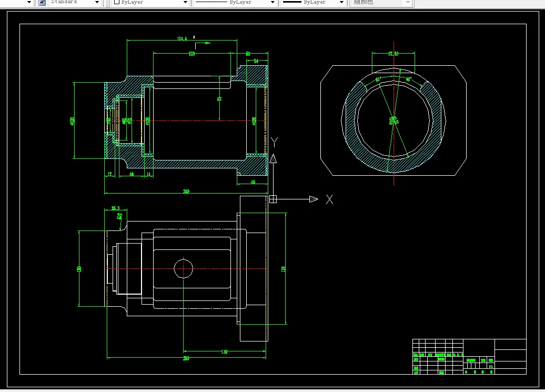Select the section view overall length dimension
The height and width of the screenshot is (392, 545).
[186, 191]
